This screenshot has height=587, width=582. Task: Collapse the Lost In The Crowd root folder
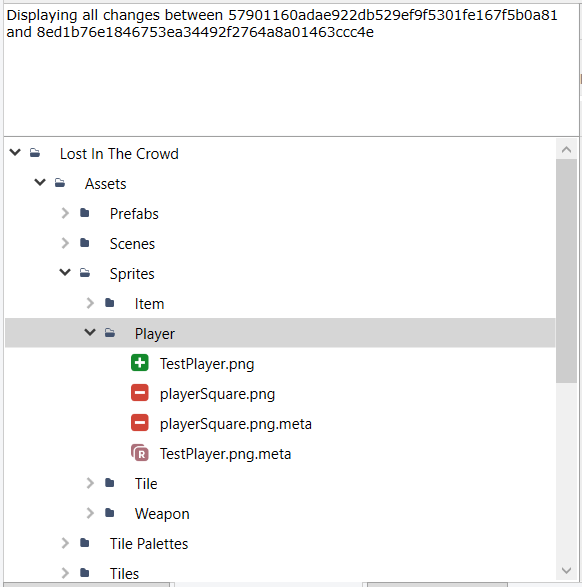pyautogui.click(x=15, y=152)
